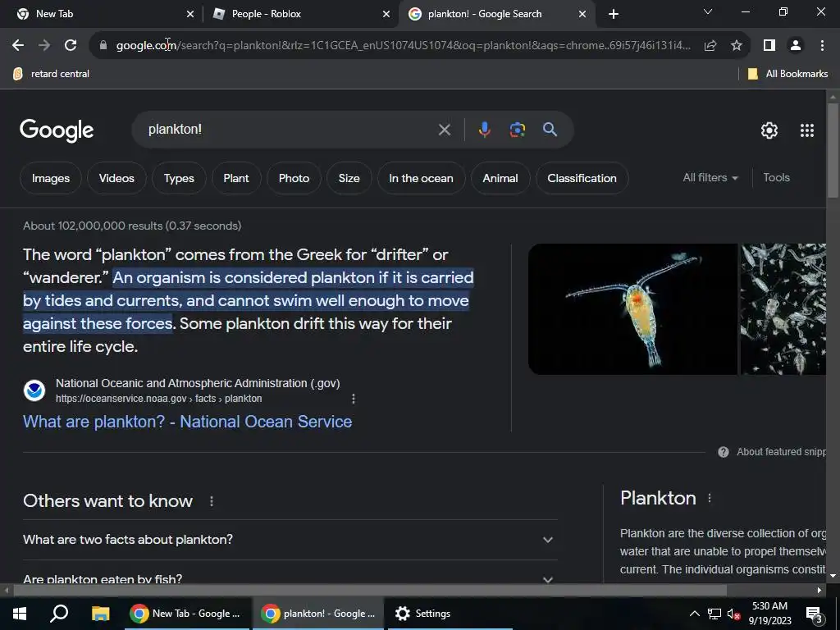Search by image with Google Lens

click(x=517, y=130)
